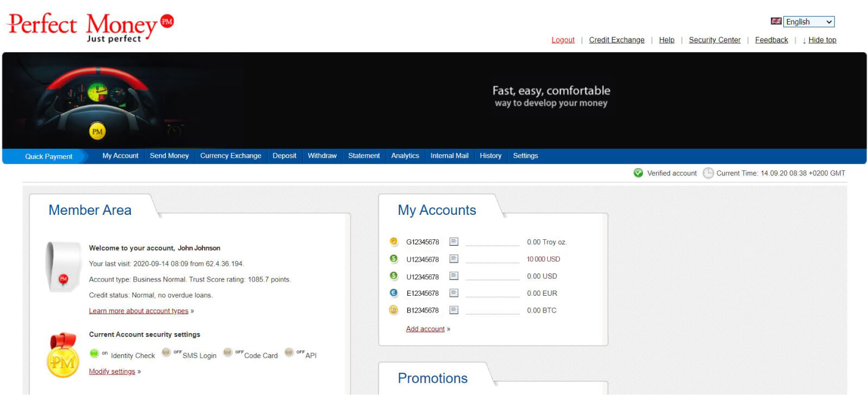Viewport: 868px width, 395px height.
Task: Click the clock icon beside Current Time
Action: [x=708, y=173]
